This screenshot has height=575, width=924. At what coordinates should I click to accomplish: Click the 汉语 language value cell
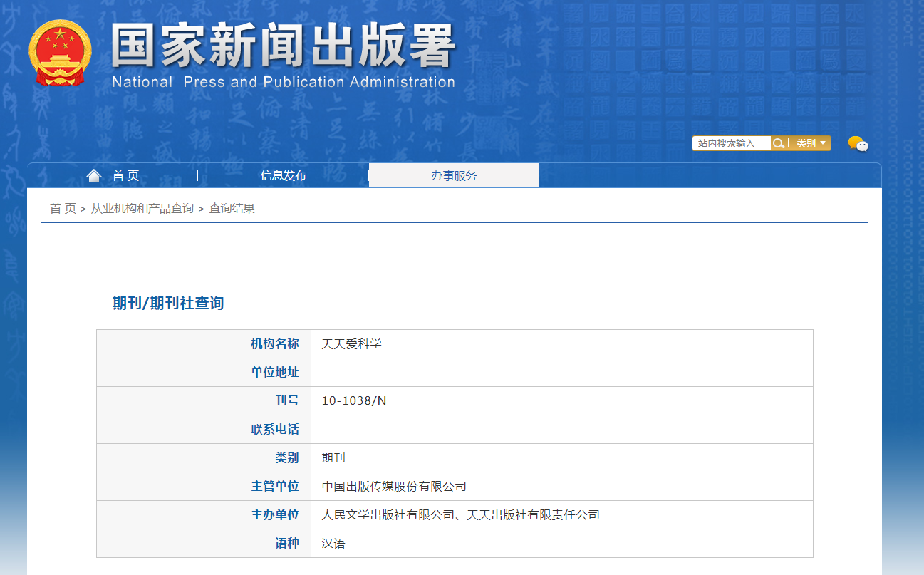[333, 544]
